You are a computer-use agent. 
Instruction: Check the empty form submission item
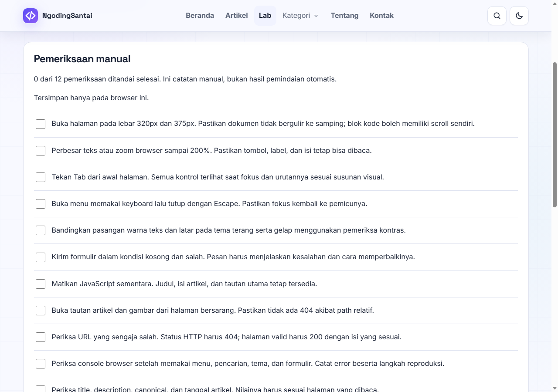pyautogui.click(x=41, y=257)
